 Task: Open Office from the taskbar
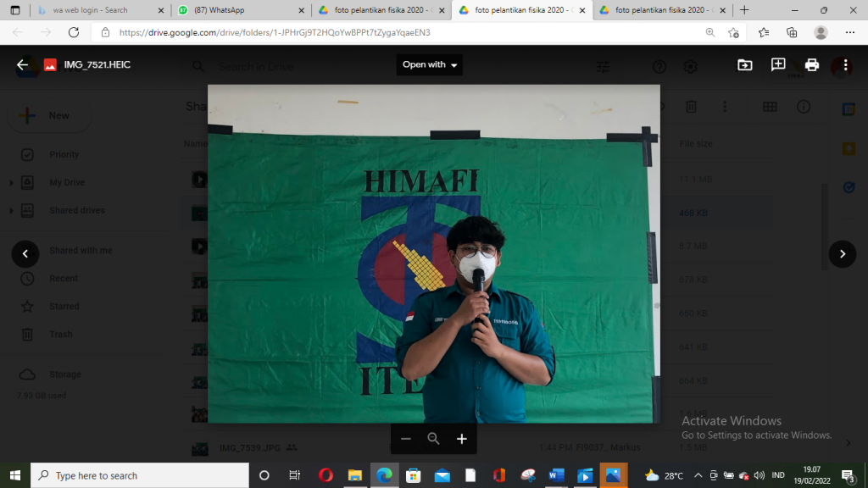(498, 475)
